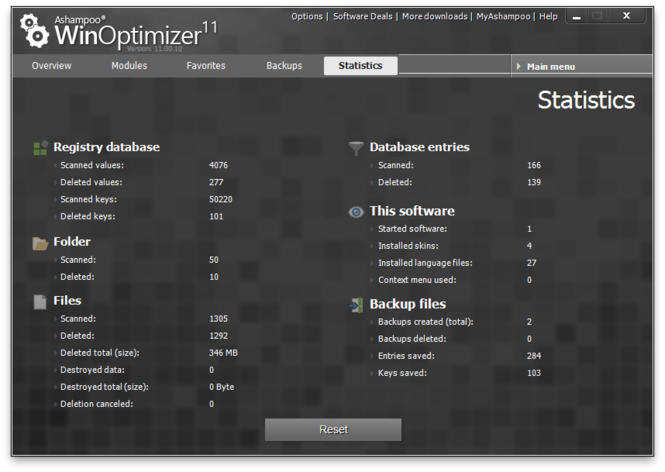Close the WinOptimizer window
Screen dimensions: 665x472
click(626, 16)
